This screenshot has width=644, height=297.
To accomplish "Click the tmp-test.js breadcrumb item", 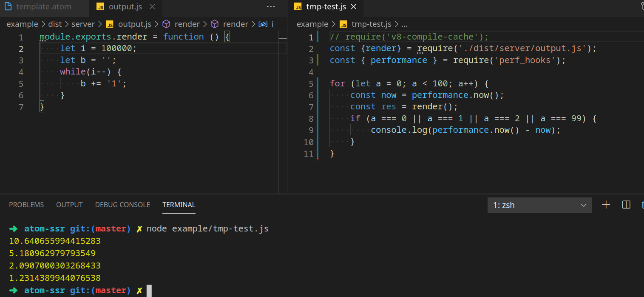I will click(x=371, y=24).
